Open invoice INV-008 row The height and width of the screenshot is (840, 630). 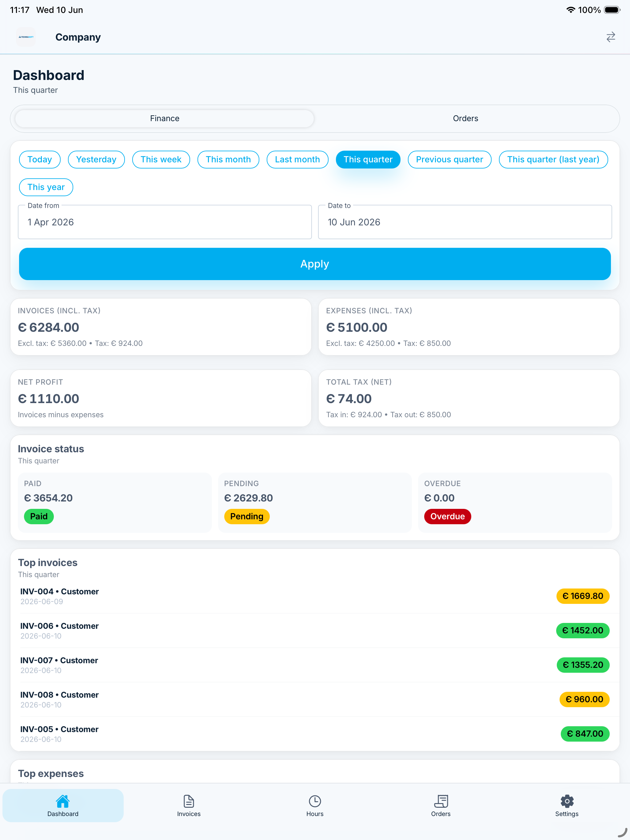[315, 699]
